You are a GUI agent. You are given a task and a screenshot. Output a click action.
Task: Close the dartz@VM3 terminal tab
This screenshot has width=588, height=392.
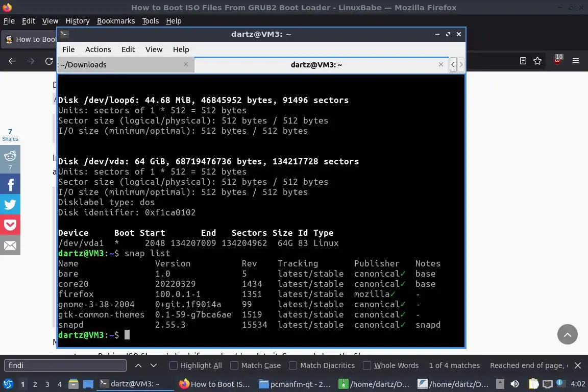point(441,64)
